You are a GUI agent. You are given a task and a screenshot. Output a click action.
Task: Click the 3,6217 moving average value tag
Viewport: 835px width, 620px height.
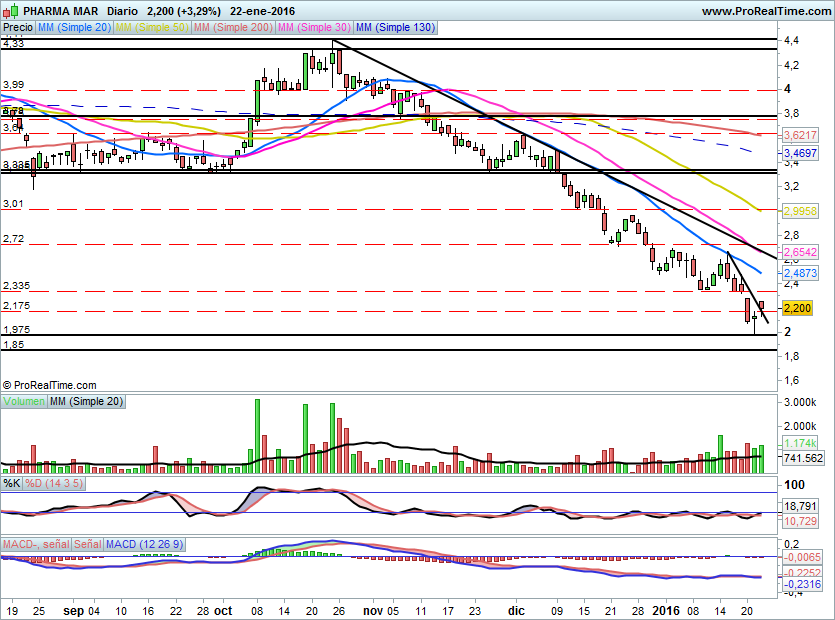coord(800,135)
